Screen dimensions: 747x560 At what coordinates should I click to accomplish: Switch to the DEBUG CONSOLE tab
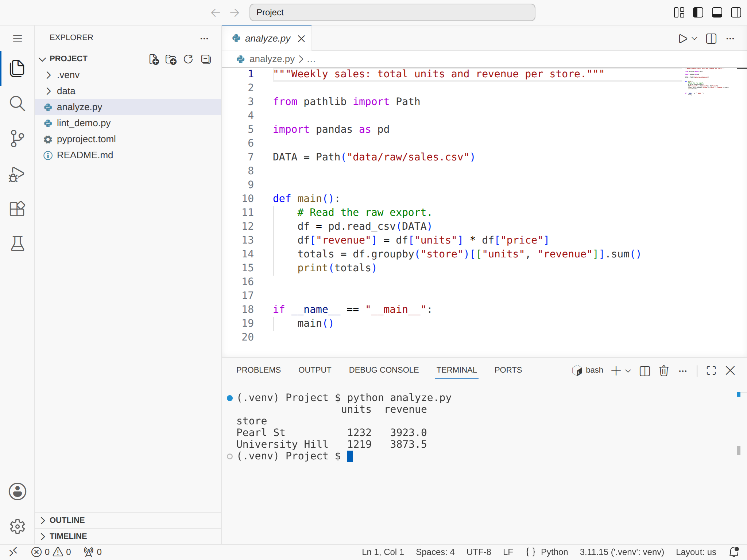(384, 370)
